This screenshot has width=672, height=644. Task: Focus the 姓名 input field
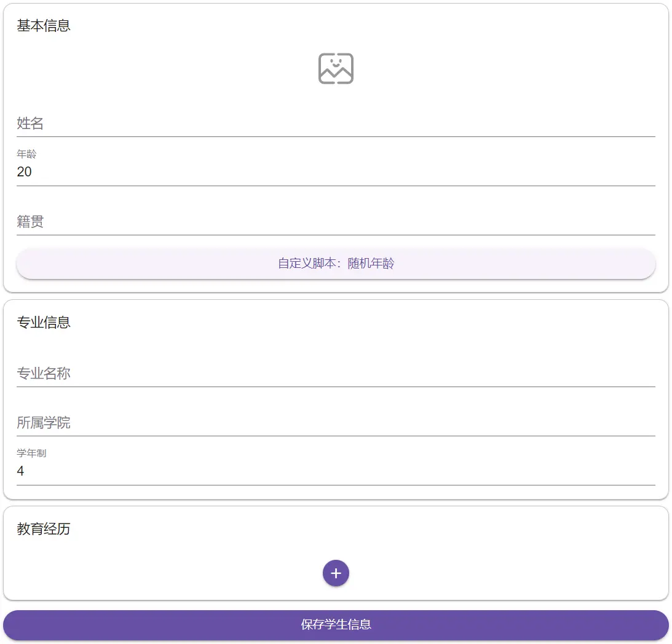(x=336, y=124)
